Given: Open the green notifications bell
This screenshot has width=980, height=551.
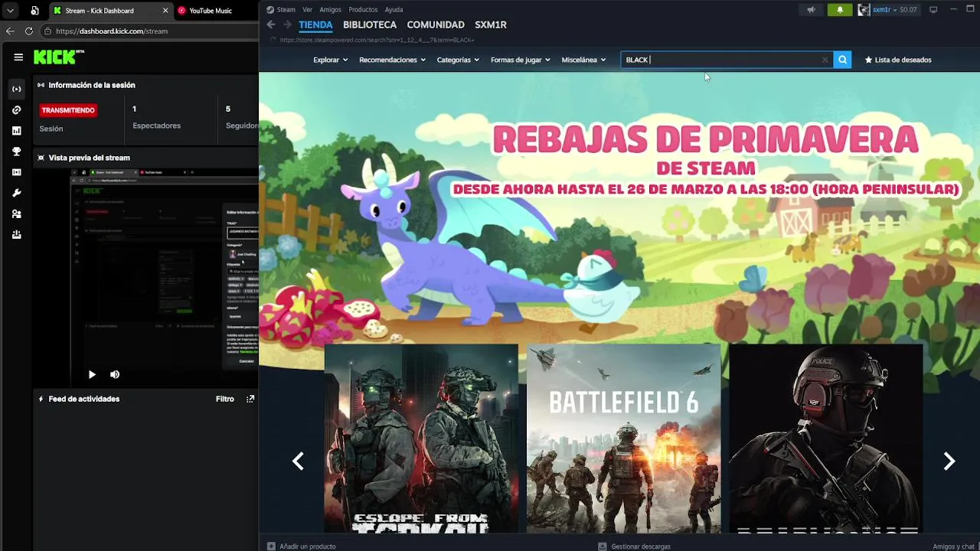Looking at the screenshot, I should tap(840, 10).
